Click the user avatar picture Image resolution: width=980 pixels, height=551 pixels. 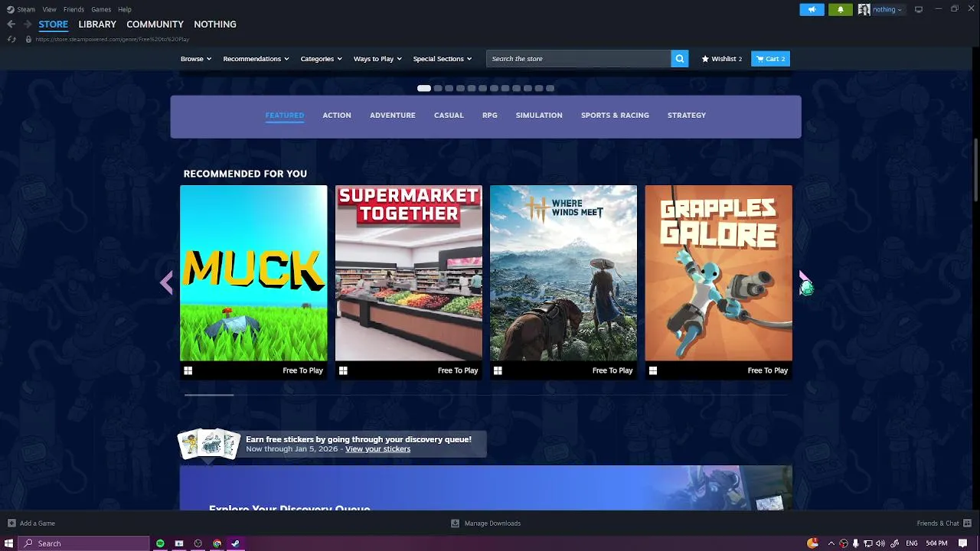tap(864, 9)
